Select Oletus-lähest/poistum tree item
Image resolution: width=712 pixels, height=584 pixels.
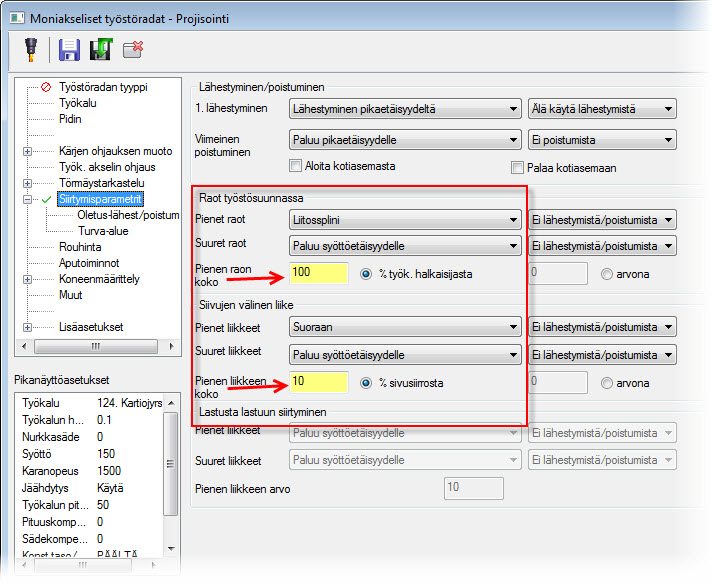(128, 215)
